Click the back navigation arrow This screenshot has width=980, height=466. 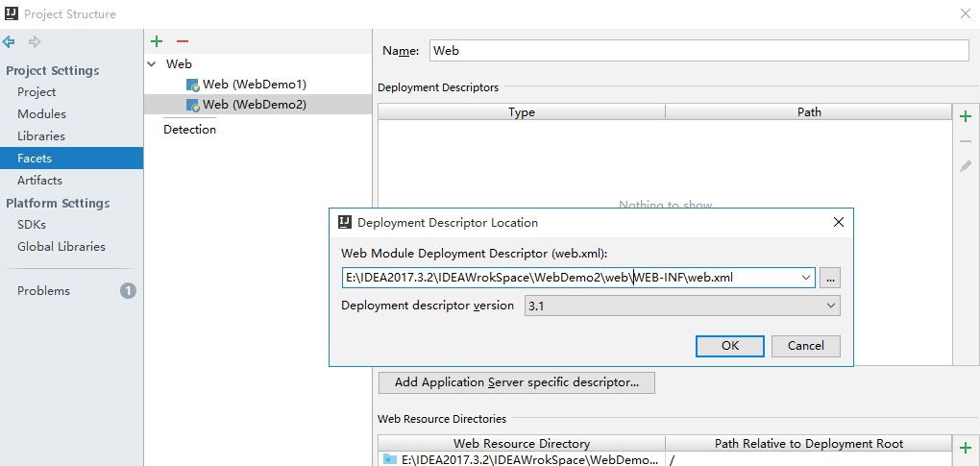click(9, 42)
